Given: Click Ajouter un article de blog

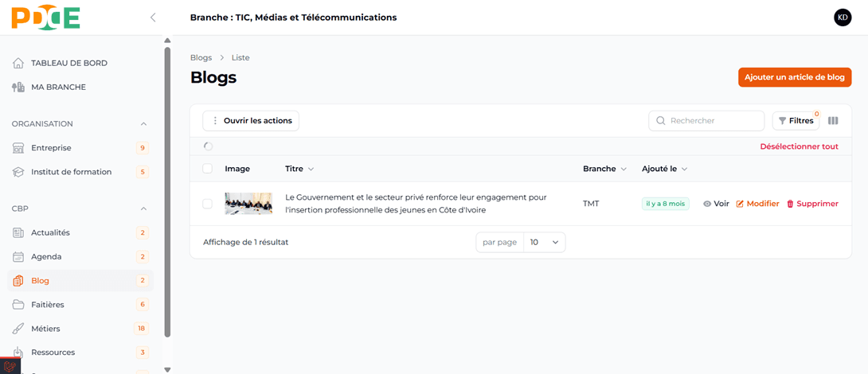Looking at the screenshot, I should coord(794,77).
